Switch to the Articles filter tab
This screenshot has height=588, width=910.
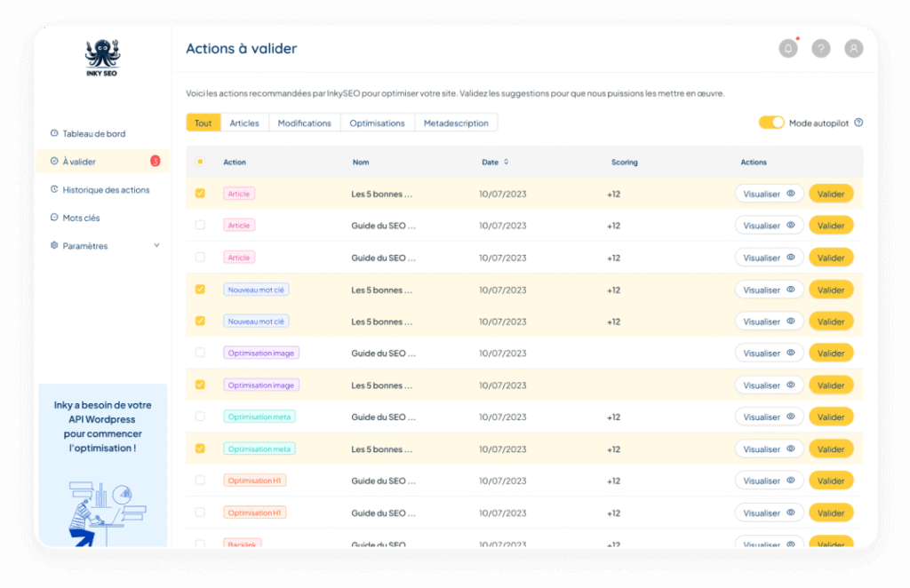click(244, 123)
